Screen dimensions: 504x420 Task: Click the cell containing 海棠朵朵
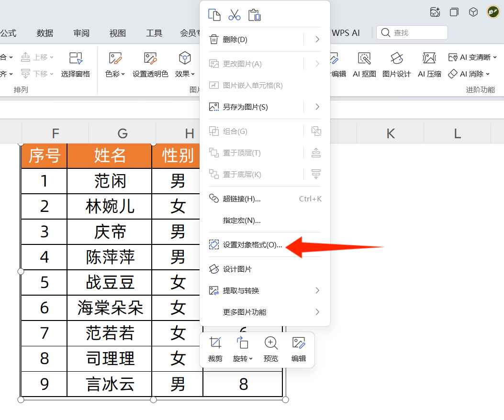coord(109,308)
